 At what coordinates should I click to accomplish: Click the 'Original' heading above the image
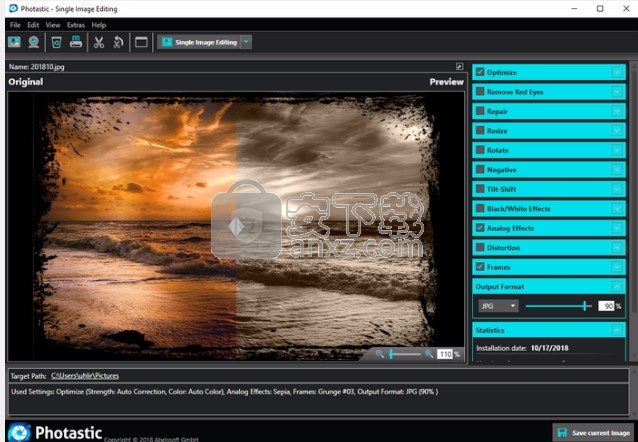[26, 82]
